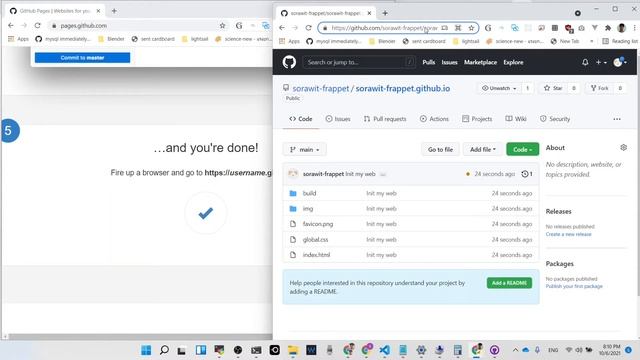Image resolution: width=640 pixels, height=360 pixels.
Task: Open the GitHub logo home link
Action: pos(289,62)
